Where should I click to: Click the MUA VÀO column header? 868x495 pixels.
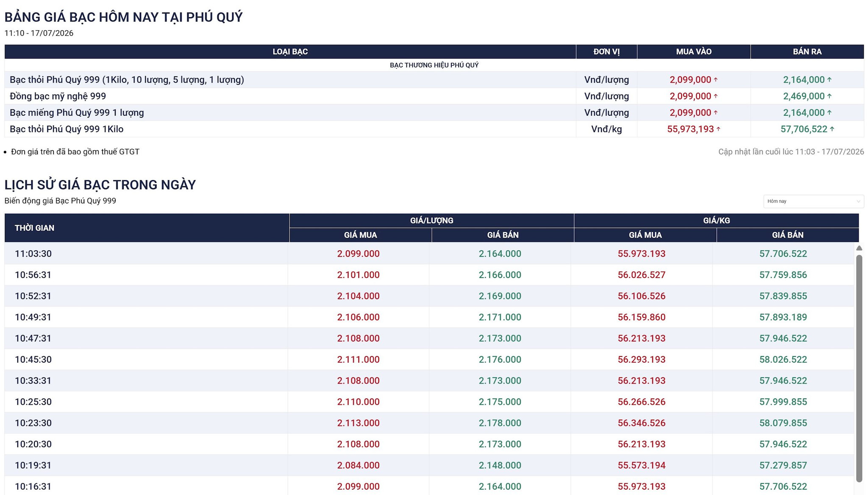point(694,52)
